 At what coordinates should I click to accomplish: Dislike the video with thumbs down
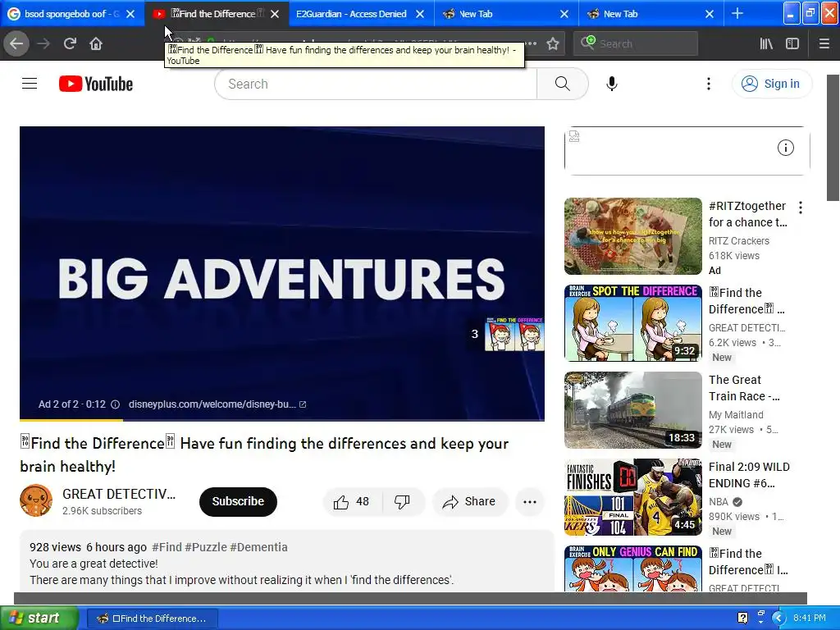click(x=402, y=502)
